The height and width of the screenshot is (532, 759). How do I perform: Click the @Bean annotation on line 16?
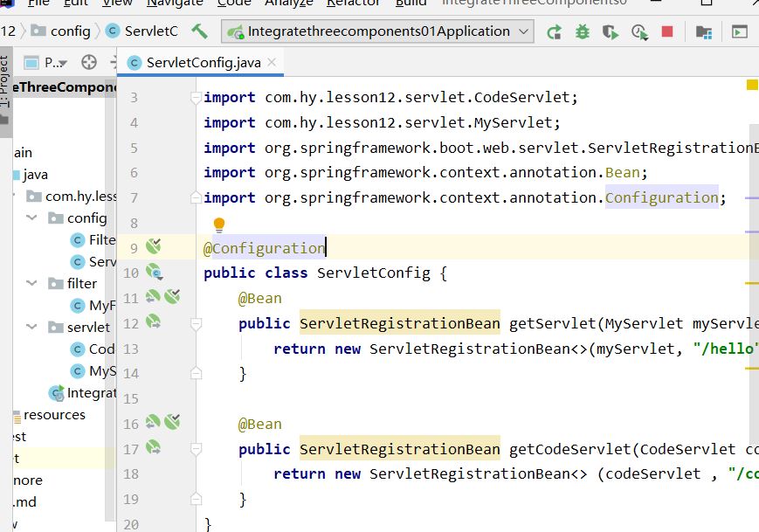tap(260, 424)
